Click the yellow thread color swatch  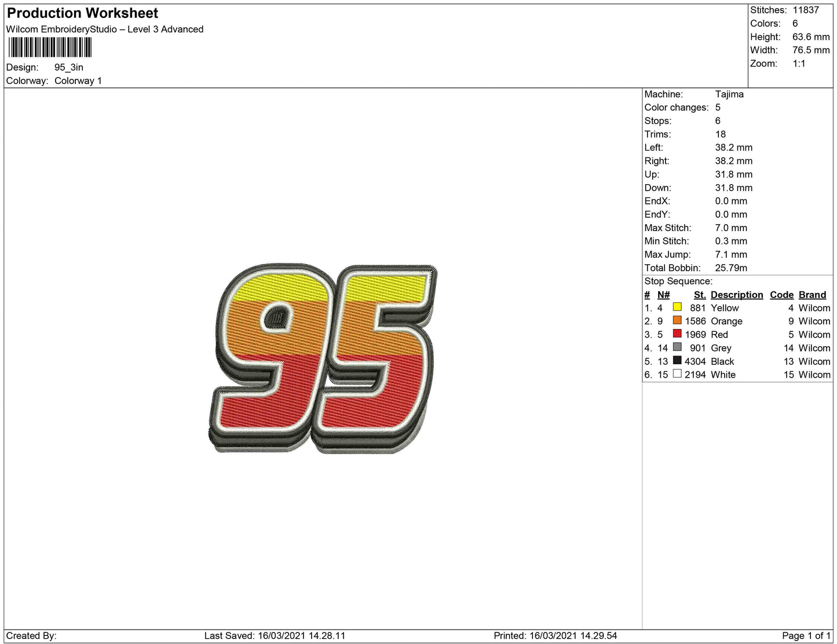[677, 307]
